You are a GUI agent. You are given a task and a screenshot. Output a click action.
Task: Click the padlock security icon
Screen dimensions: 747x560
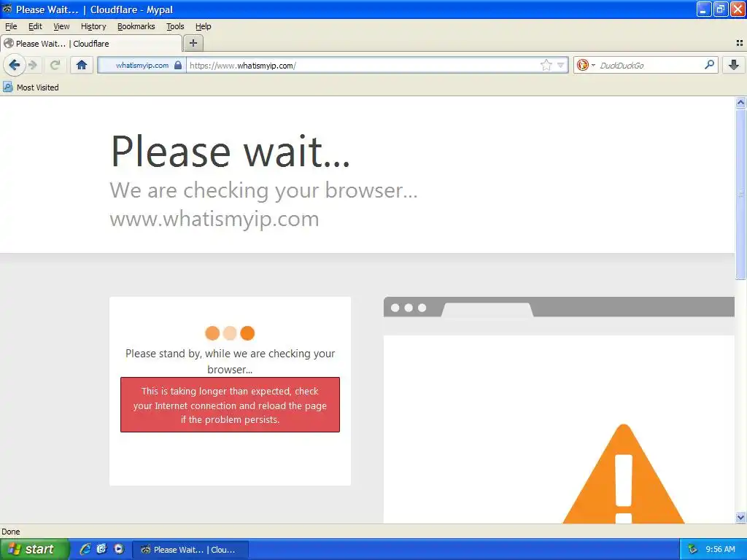pos(178,65)
